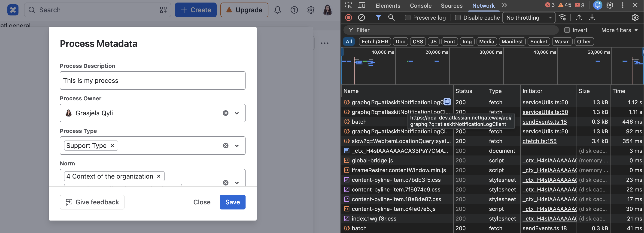The image size is (644, 233).
Task: Clear the network log
Action: [361, 18]
